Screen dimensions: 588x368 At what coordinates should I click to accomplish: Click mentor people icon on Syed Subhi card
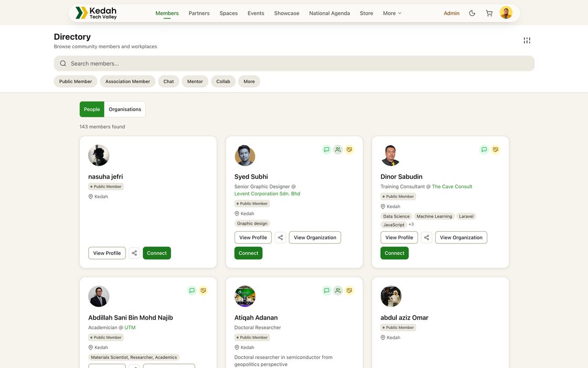pos(338,149)
